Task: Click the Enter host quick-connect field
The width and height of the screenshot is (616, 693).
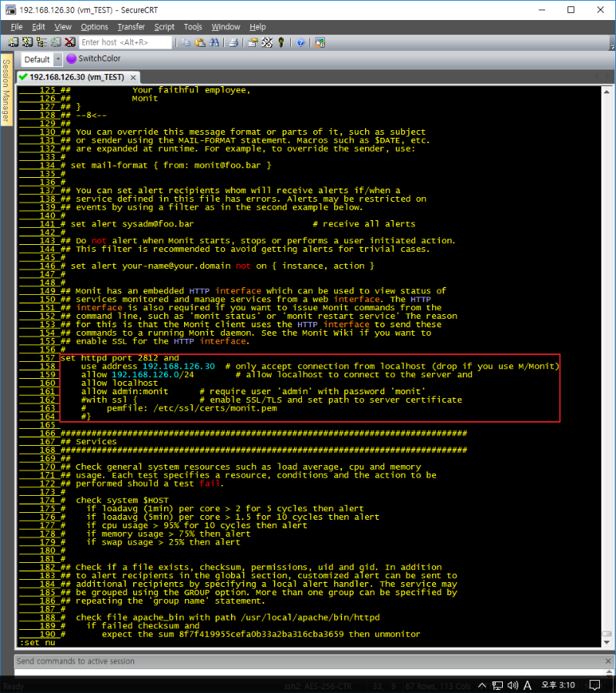Action: click(x=126, y=42)
